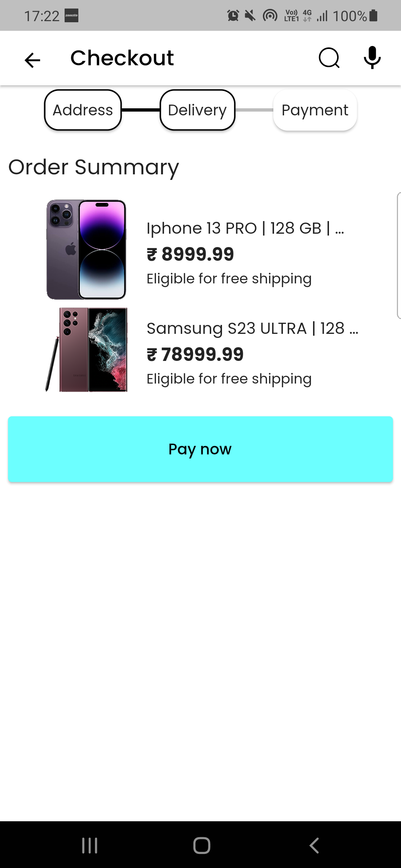
Task: Tap the ₹ 8999.99 price
Action: coord(190,254)
